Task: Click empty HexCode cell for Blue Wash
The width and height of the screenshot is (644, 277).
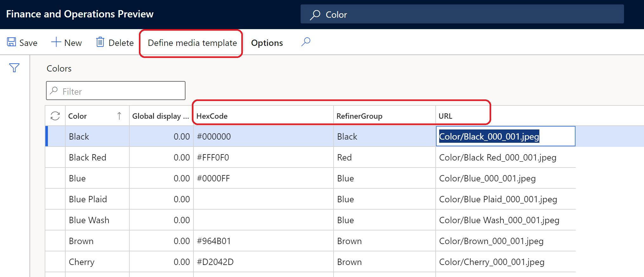Action: [x=263, y=220]
